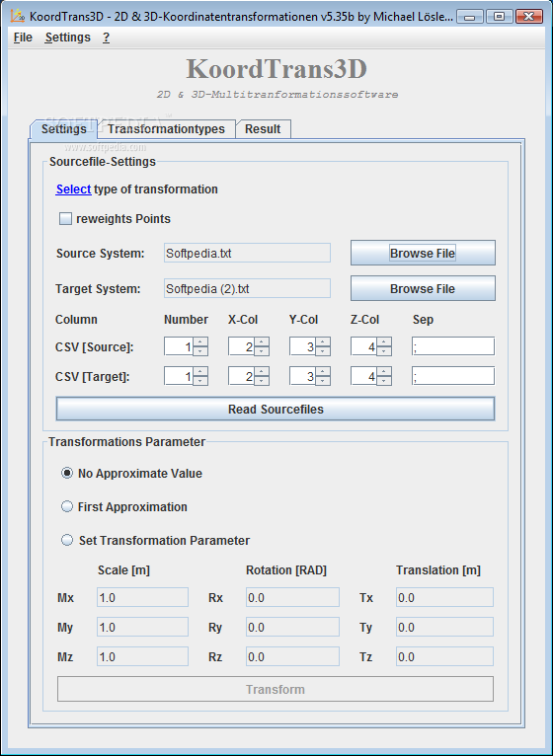Increase CSV Target Y-Col spinner
The image size is (553, 756).
pos(323,371)
